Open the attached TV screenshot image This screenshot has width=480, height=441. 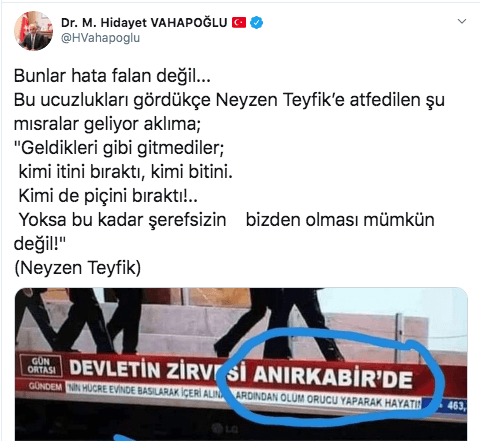pos(241,364)
